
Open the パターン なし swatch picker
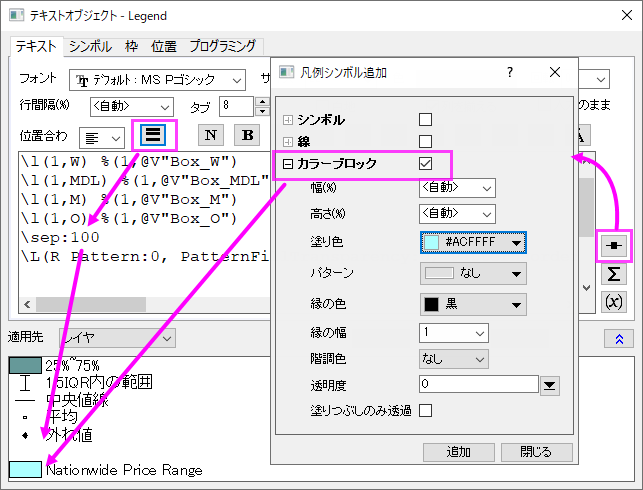(x=473, y=273)
